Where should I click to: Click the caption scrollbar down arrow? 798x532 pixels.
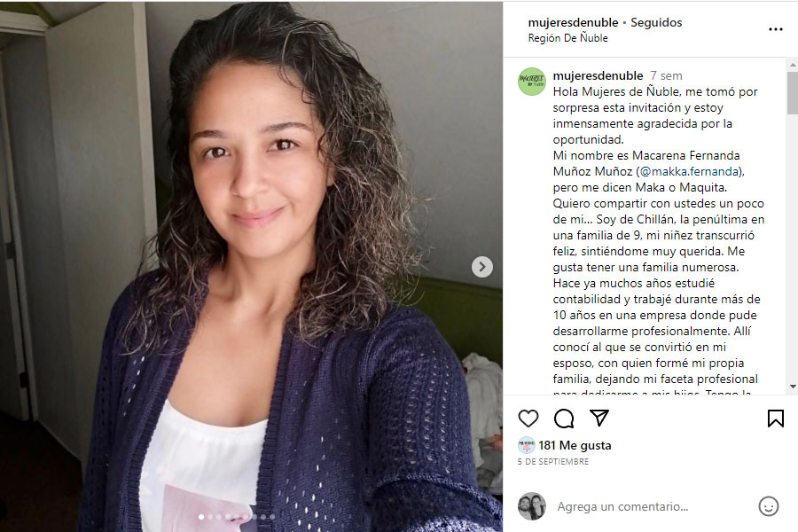[x=793, y=387]
